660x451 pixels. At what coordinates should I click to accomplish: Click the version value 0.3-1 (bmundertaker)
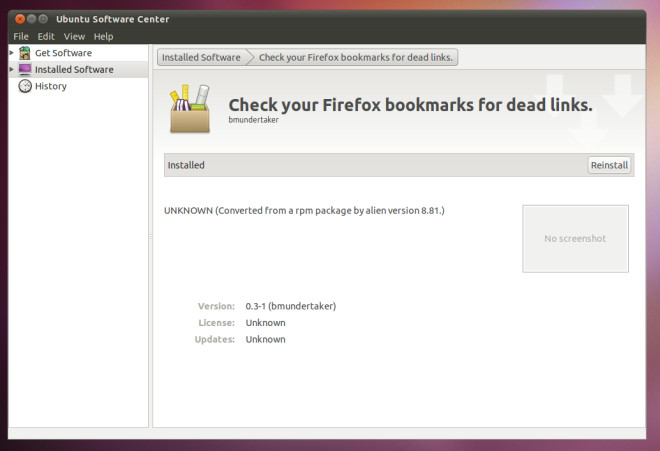pyautogui.click(x=290, y=306)
